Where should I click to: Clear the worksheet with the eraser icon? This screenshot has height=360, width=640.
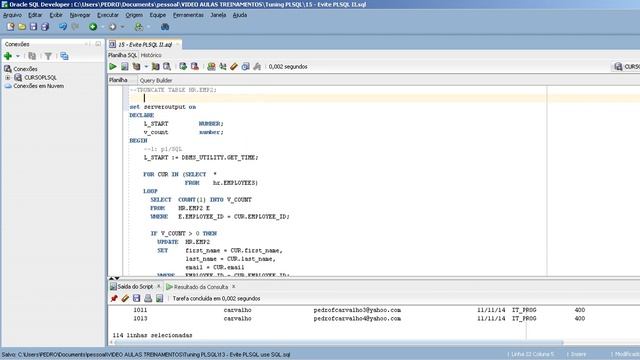(234, 67)
